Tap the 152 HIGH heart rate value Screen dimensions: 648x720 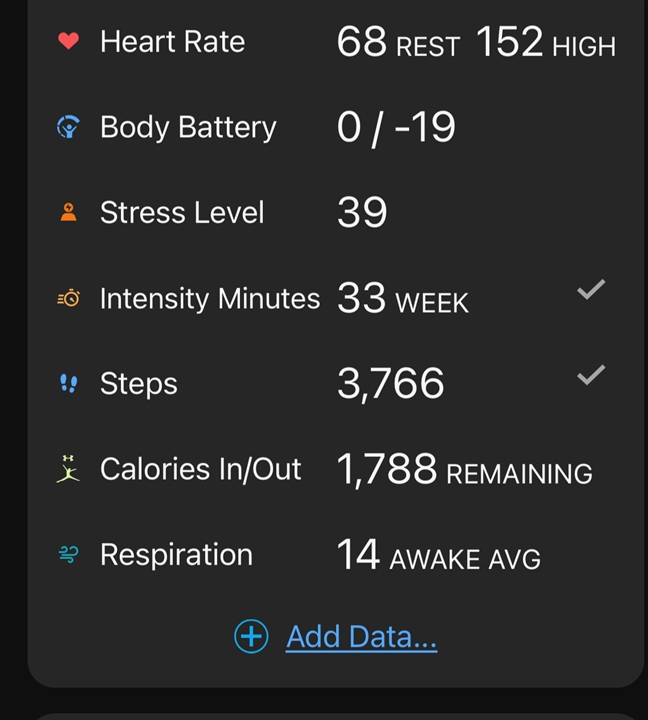click(x=546, y=42)
